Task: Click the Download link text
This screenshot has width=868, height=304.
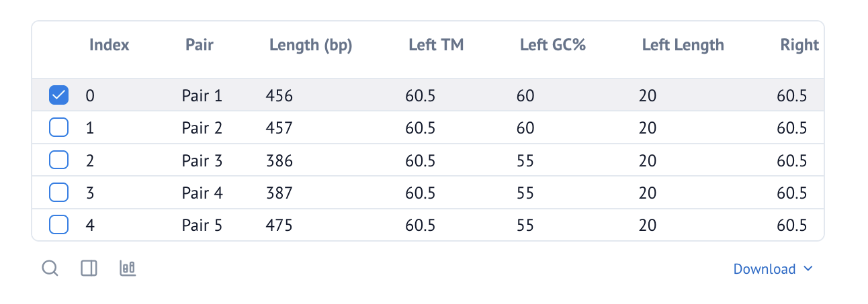Action: [x=765, y=269]
